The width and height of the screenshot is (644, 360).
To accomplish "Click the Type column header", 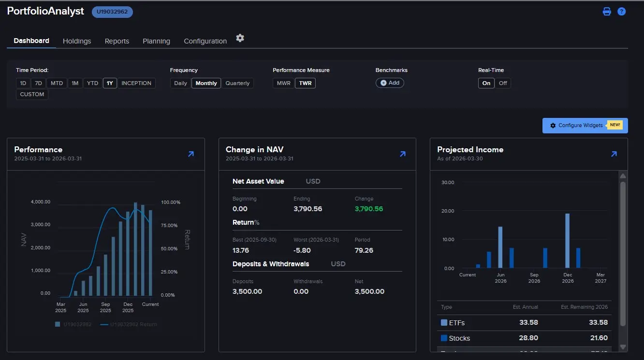I will click(x=447, y=307).
